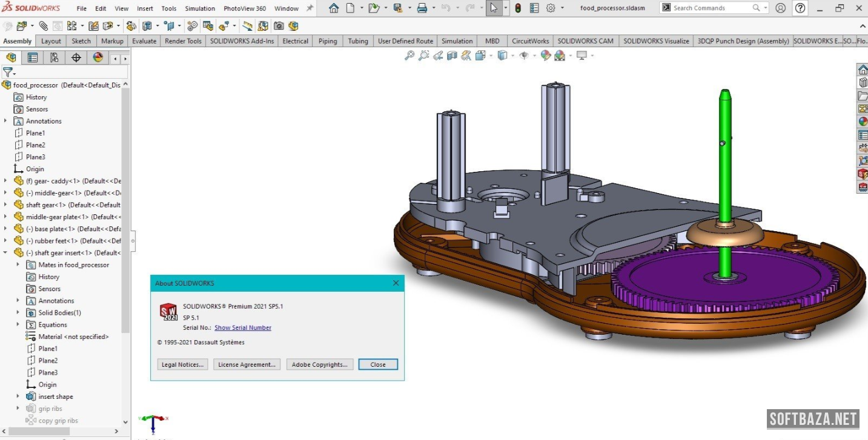
Task: Click the Print icon in title toolbar
Action: point(422,8)
